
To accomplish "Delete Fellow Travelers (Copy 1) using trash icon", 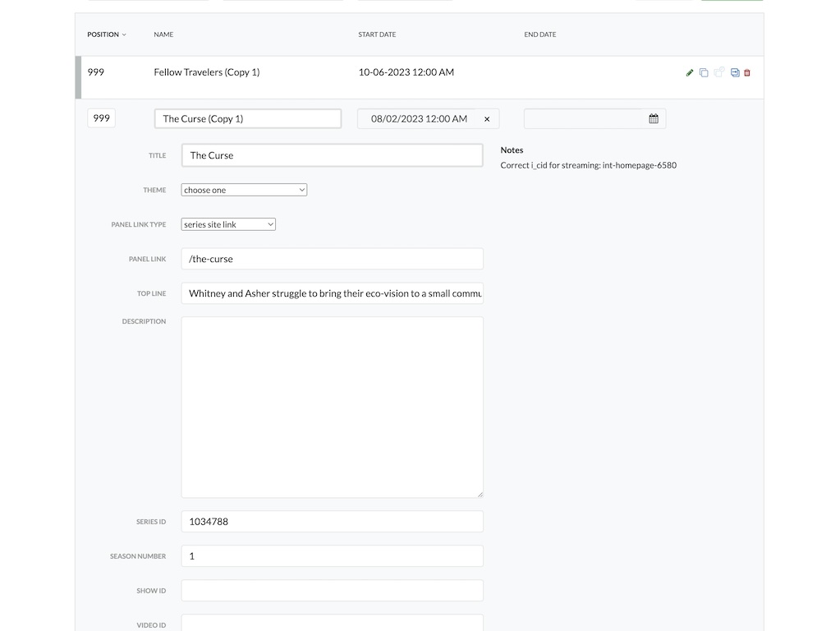I will (747, 73).
